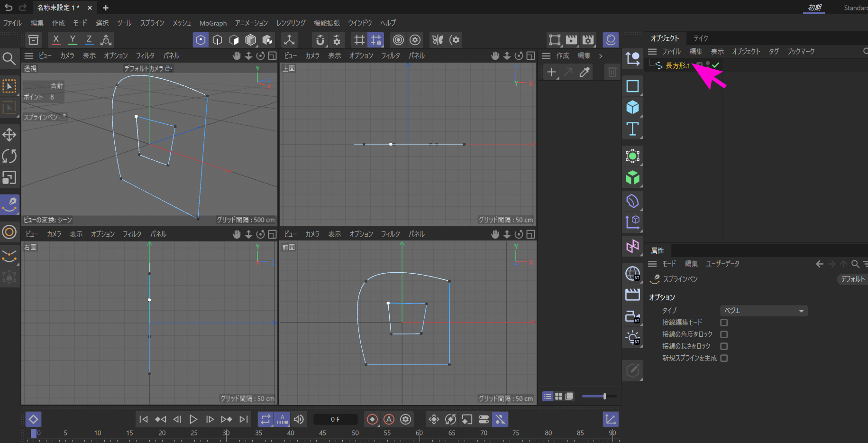This screenshot has height=443, width=868.
Task: Select the Spline Pen tool
Action: point(9,204)
